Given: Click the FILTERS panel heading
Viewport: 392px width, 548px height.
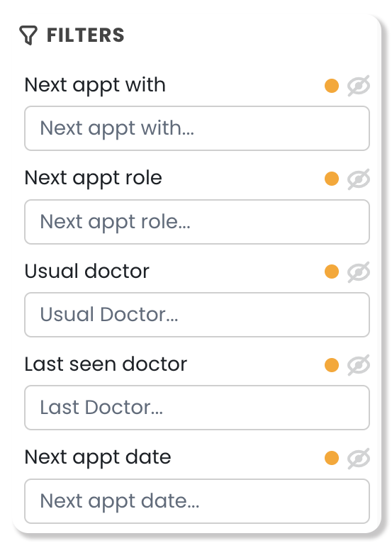Looking at the screenshot, I should [x=86, y=35].
